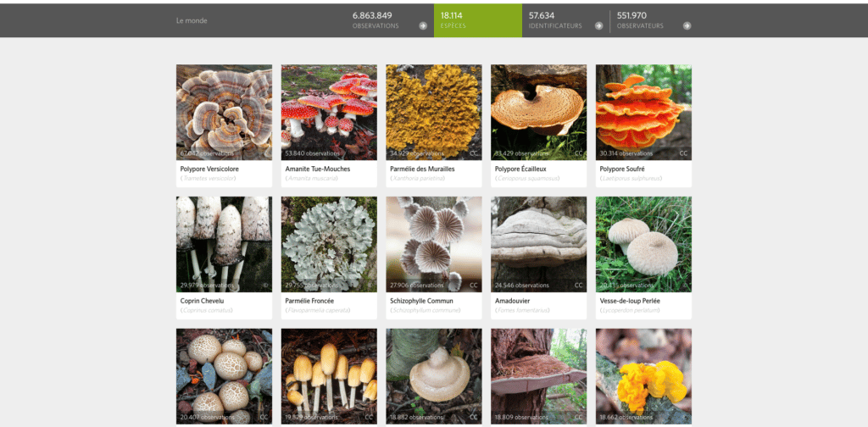
Task: Click the '24.546 observations' count on Amadouvier
Action: pos(522,286)
